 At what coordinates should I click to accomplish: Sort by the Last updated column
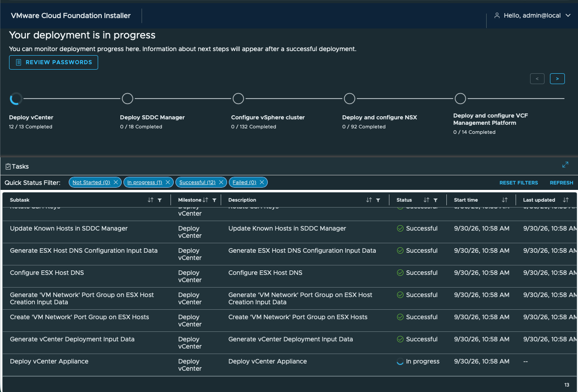(x=566, y=200)
